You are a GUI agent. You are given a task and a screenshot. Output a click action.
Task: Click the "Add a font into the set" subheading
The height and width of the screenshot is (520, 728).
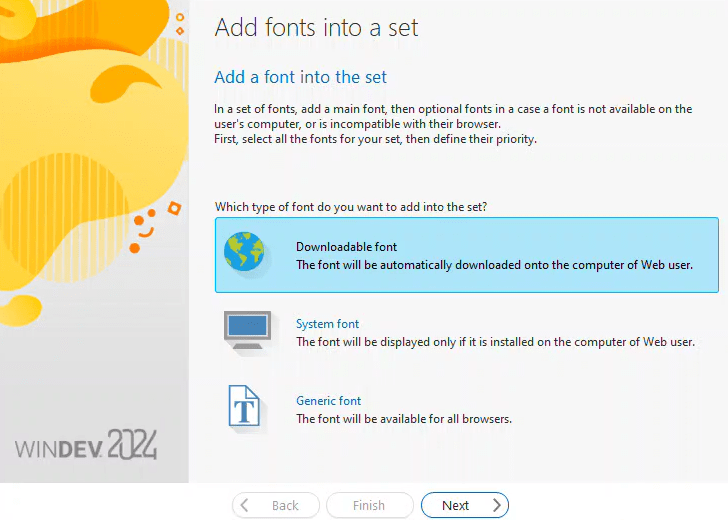(301, 77)
